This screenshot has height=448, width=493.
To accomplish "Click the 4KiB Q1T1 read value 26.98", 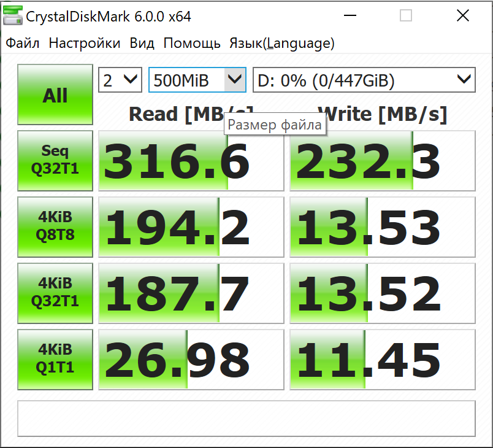I will click(x=191, y=360).
